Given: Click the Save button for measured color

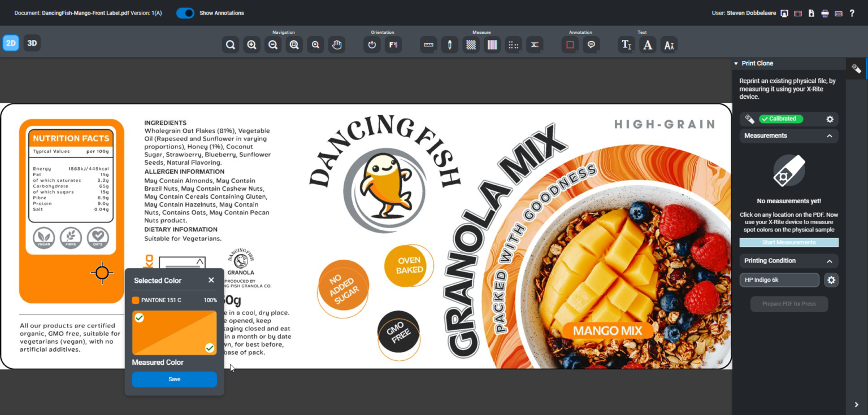Looking at the screenshot, I should [174, 379].
